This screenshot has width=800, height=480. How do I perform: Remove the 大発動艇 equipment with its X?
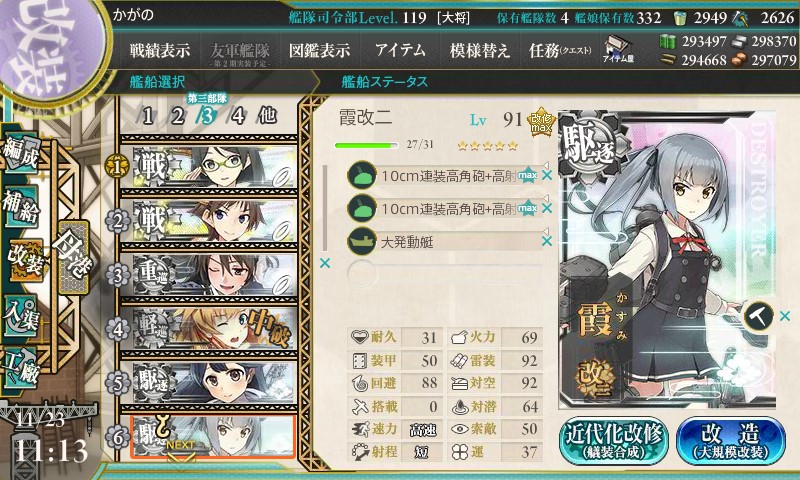point(546,241)
